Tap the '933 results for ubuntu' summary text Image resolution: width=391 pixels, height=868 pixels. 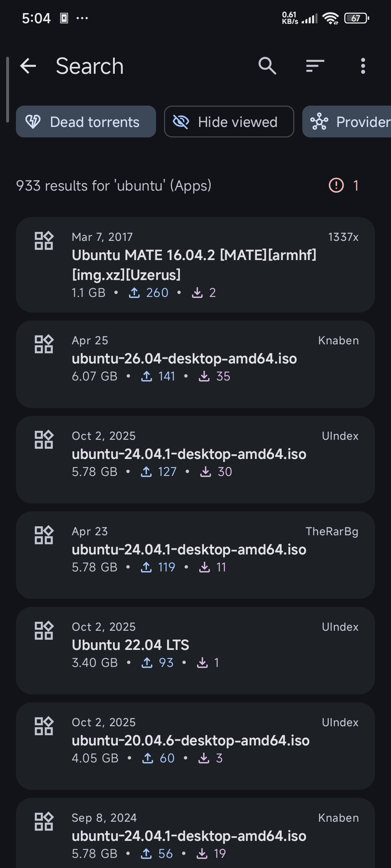point(114,186)
